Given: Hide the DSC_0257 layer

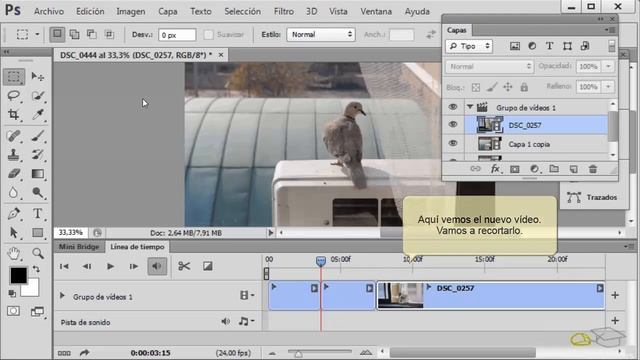Looking at the screenshot, I should coord(453,124).
